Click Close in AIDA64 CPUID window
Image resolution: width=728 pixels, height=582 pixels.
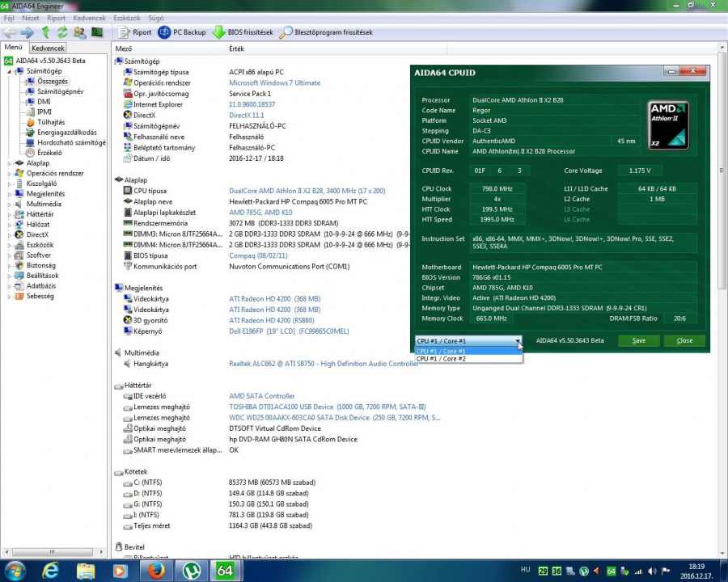(x=684, y=340)
